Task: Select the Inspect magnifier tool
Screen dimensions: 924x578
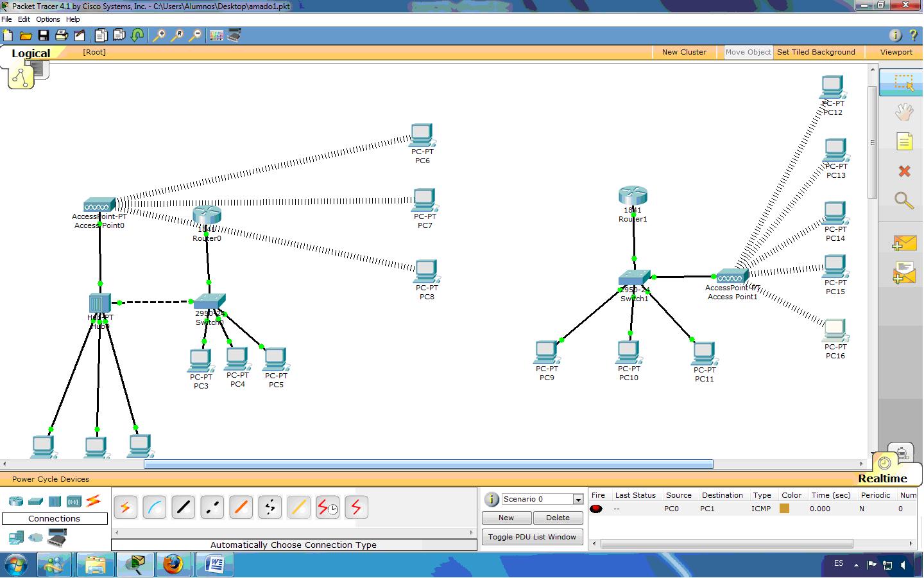Action: point(904,201)
